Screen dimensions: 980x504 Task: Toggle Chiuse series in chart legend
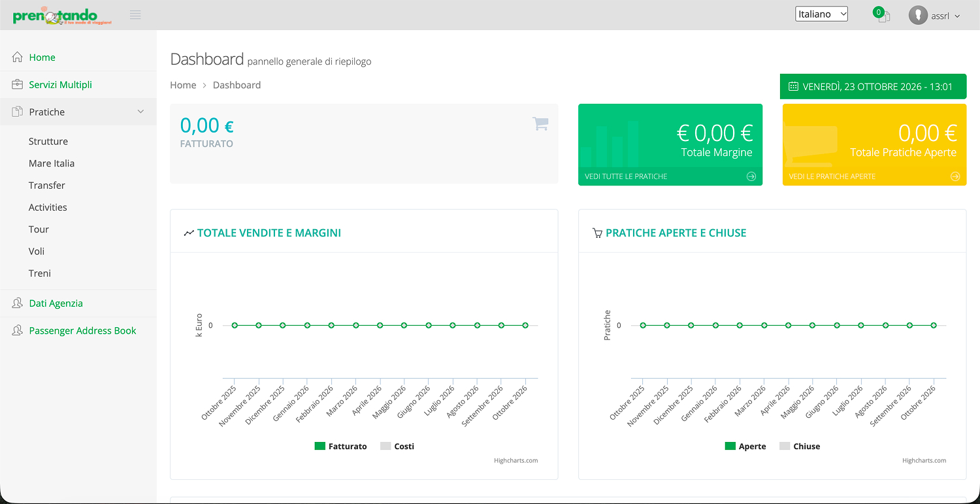pyautogui.click(x=800, y=447)
